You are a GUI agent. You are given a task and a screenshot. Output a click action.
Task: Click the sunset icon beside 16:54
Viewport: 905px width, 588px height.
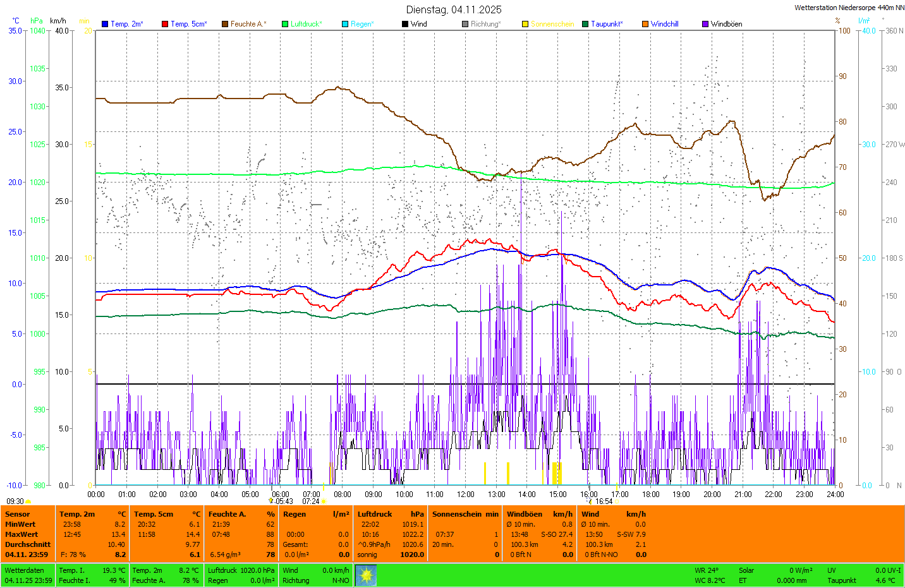tap(590, 501)
